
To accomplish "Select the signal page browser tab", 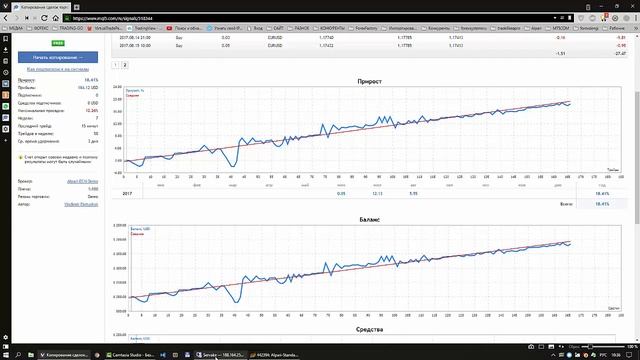I will point(41,7).
